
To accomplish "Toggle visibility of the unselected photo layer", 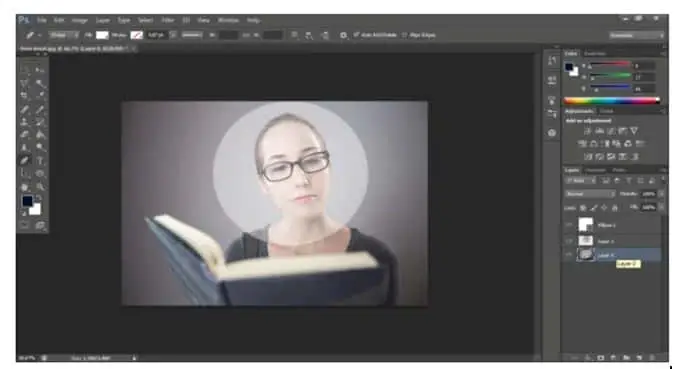I will (x=569, y=241).
